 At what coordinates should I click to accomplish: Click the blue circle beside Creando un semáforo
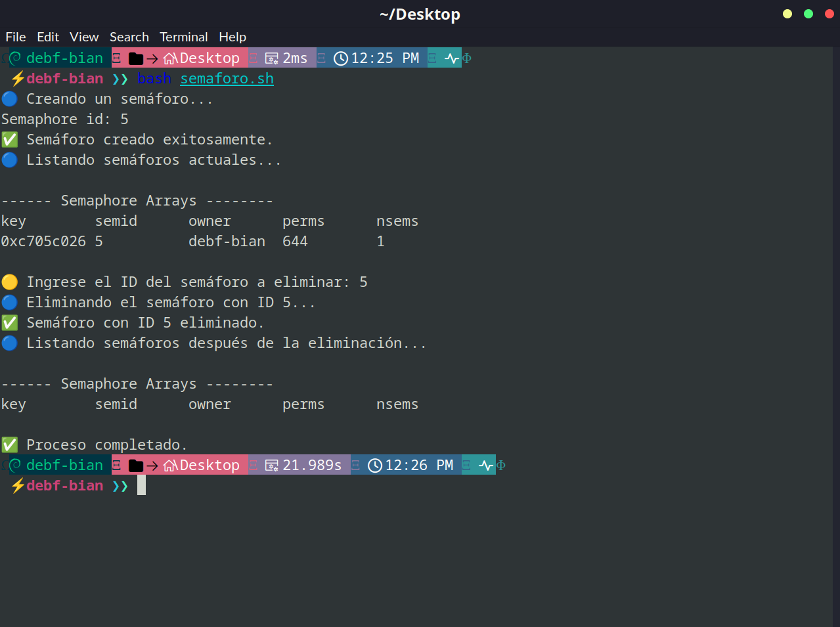coord(10,99)
